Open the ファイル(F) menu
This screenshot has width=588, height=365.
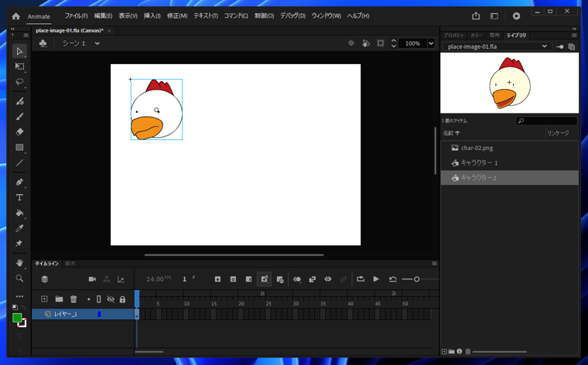coord(76,15)
